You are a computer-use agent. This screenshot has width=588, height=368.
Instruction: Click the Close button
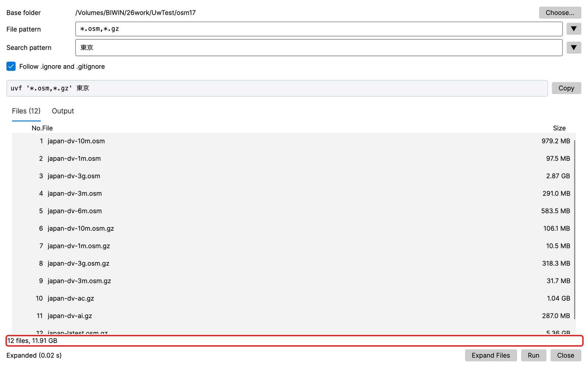pos(566,355)
